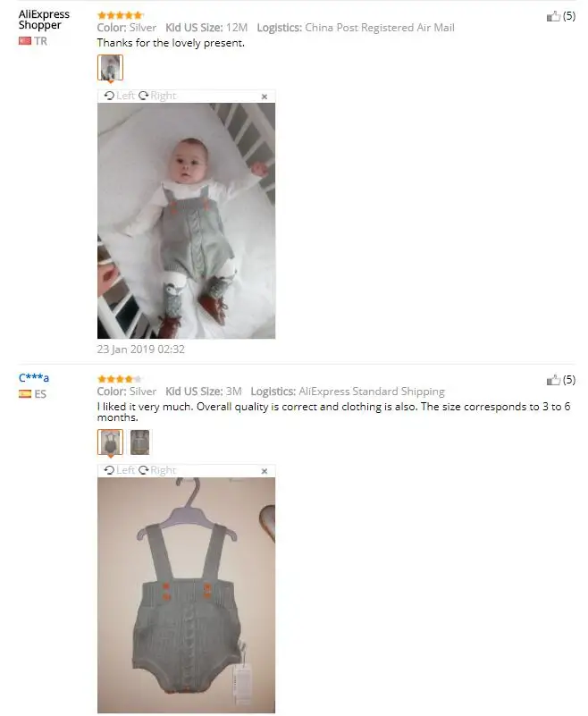The image size is (588, 716).
Task: Click the 23 Jan 2019 review timestamp
Action: (140, 350)
